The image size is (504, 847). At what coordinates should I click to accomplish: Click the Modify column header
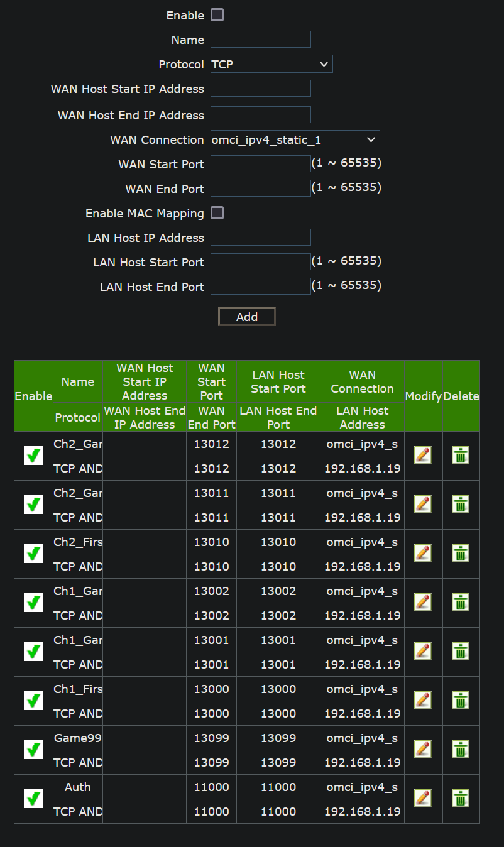tap(424, 396)
